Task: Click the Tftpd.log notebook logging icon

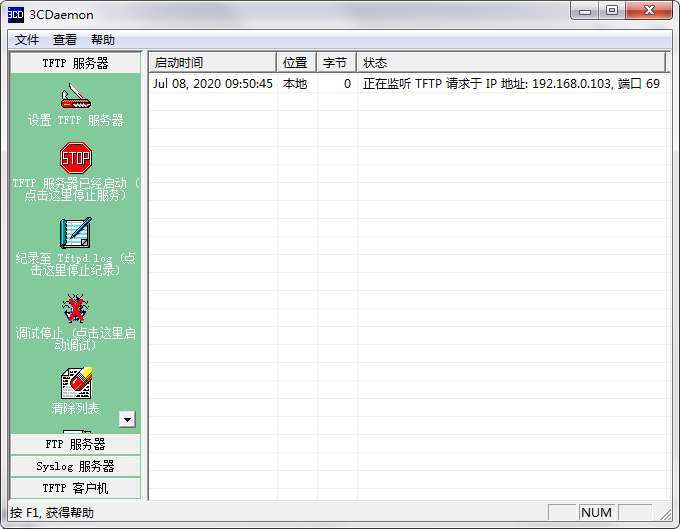Action: (x=76, y=233)
